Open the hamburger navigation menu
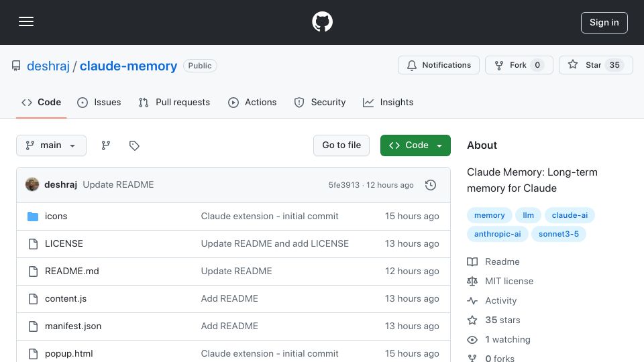Viewport: 644px width, 362px height. 26,21
